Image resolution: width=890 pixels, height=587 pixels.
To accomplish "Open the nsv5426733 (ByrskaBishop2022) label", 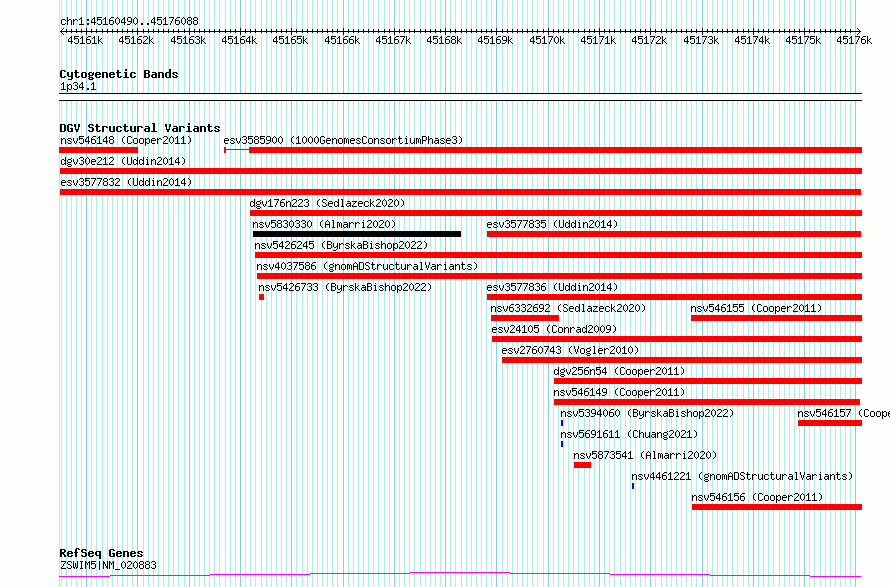I will click(345, 287).
